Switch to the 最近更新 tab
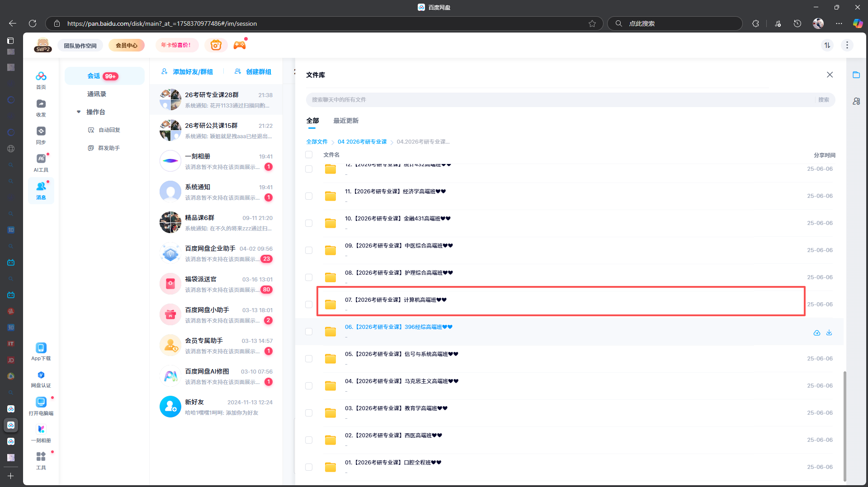868x487 pixels. (346, 121)
